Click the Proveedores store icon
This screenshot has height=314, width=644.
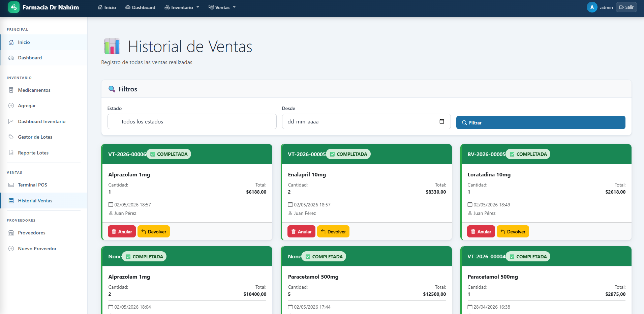click(x=11, y=233)
